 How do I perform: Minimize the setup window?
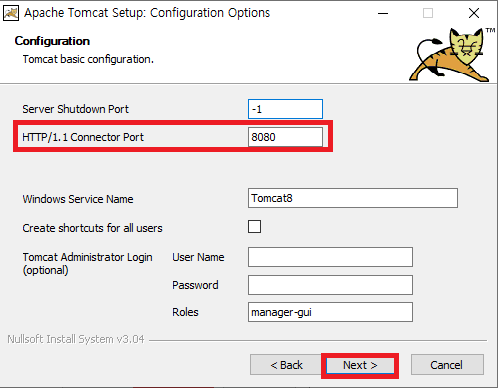(383, 13)
